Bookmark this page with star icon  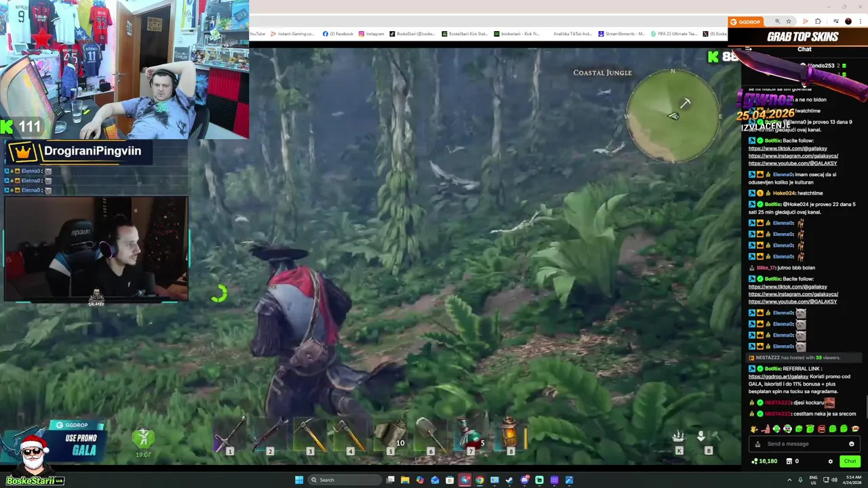tap(788, 22)
